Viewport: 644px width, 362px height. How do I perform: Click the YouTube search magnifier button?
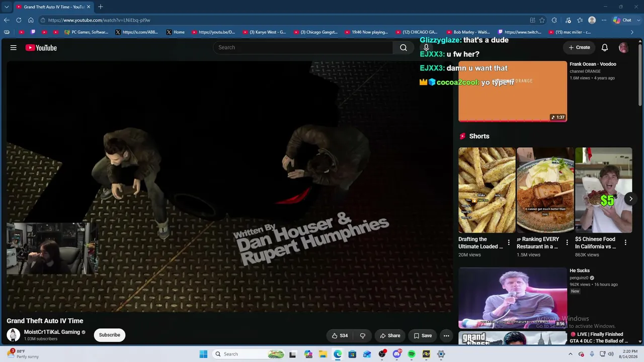(404, 47)
